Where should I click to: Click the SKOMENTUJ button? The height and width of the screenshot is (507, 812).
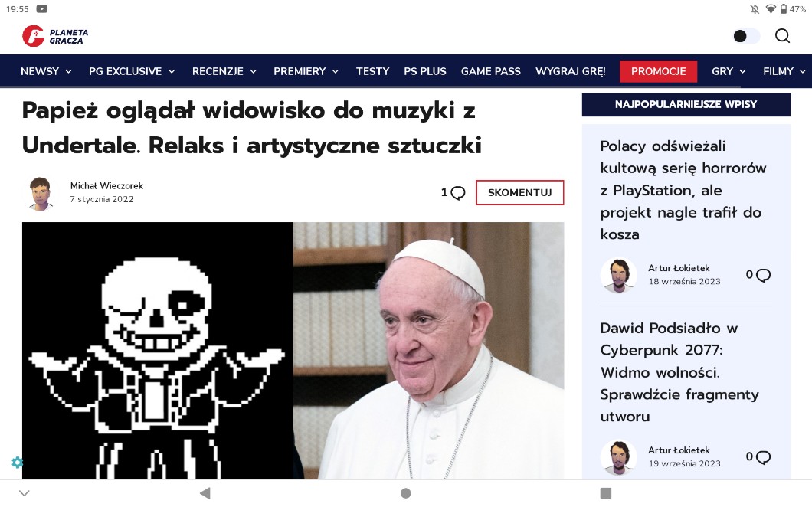point(519,193)
